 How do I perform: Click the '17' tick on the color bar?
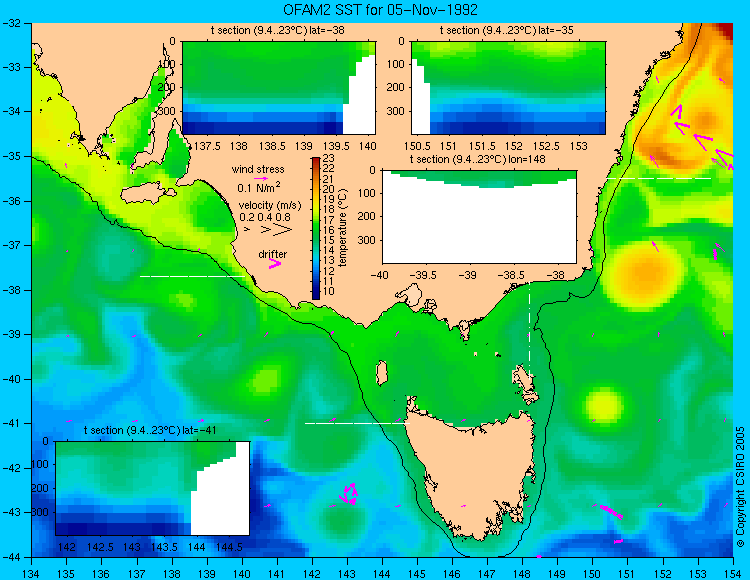tap(329, 219)
